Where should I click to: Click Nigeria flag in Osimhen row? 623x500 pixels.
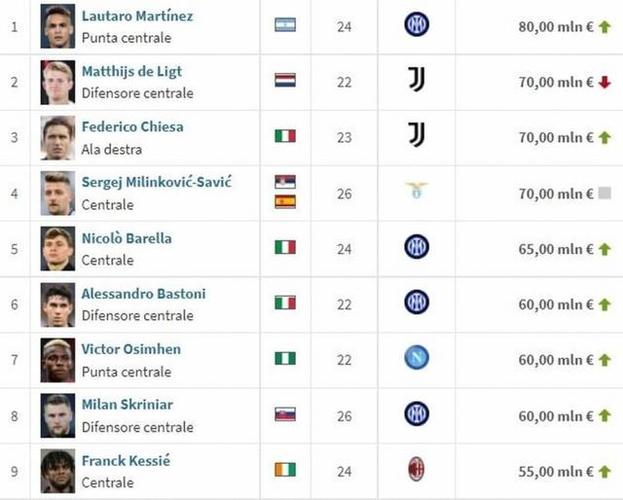(x=285, y=359)
